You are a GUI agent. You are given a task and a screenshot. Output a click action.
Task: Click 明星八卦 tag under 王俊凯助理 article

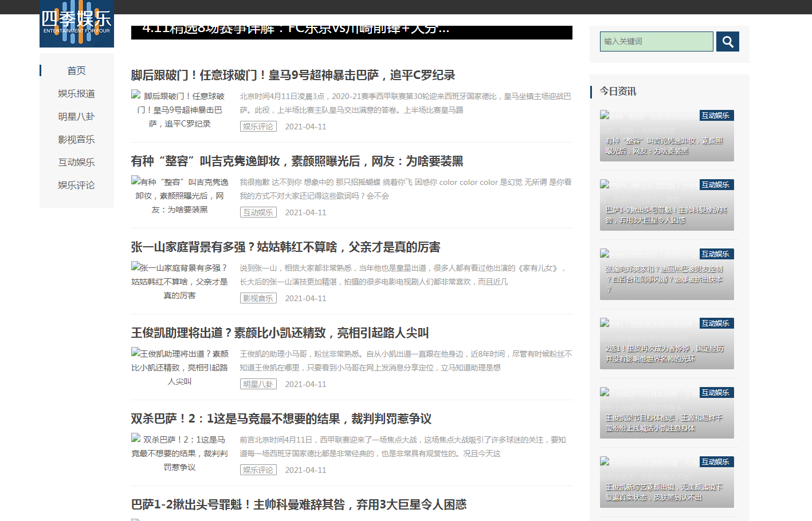point(258,384)
